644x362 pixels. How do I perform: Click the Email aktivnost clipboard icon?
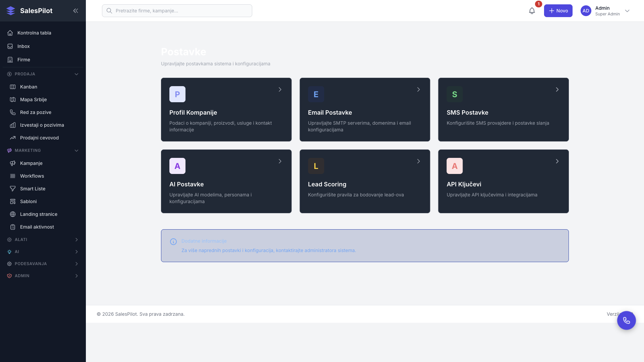(x=13, y=227)
